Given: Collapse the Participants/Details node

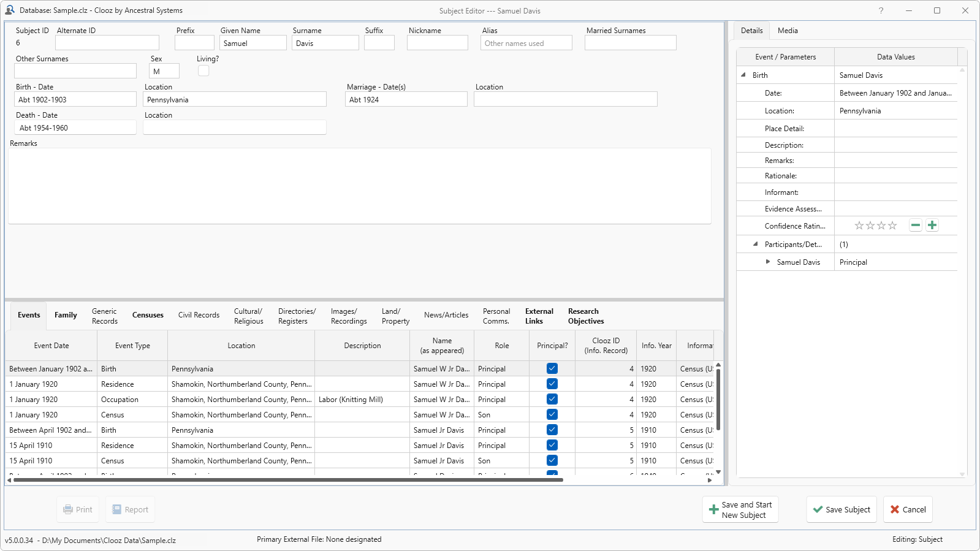Looking at the screenshot, I should tap(755, 244).
